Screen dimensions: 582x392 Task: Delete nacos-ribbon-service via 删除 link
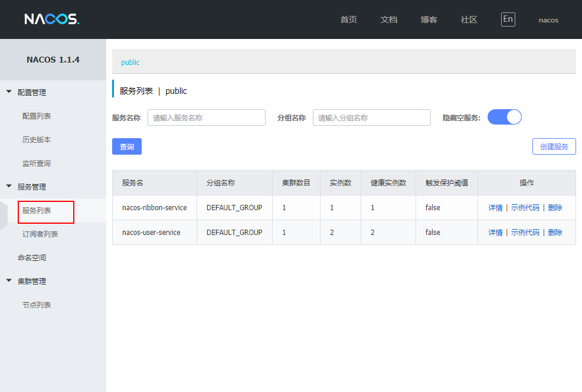click(555, 208)
